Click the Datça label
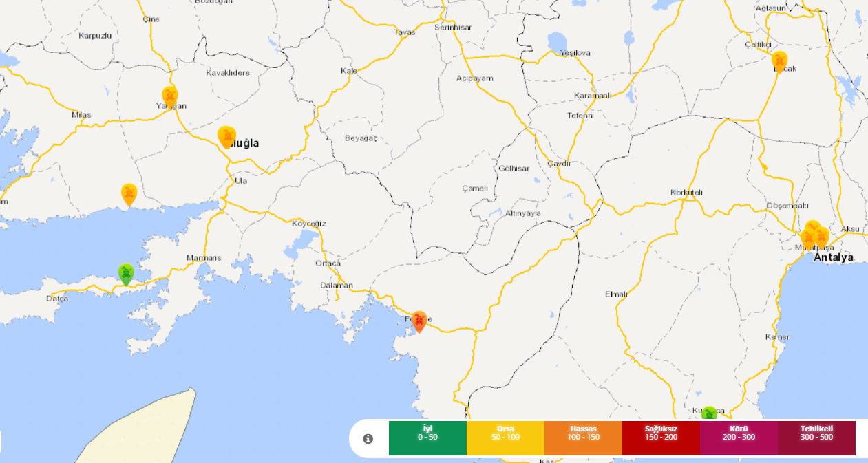 [x=57, y=298]
